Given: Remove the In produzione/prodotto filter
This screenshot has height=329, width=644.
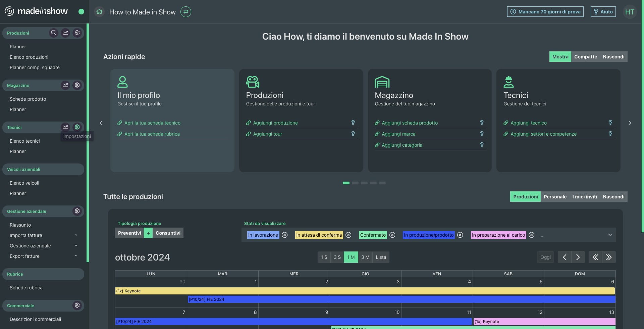Looking at the screenshot, I should [460, 235].
